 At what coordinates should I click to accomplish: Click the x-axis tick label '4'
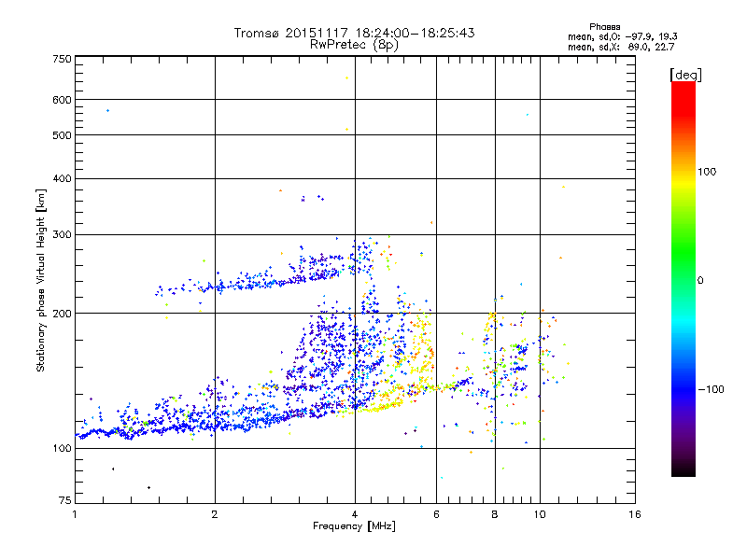355,514
